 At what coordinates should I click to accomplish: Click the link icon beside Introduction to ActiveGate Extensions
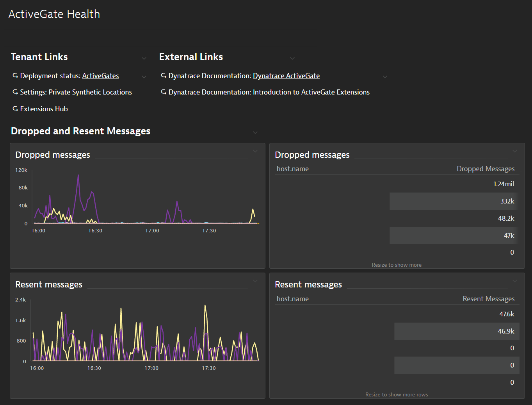[x=164, y=92]
